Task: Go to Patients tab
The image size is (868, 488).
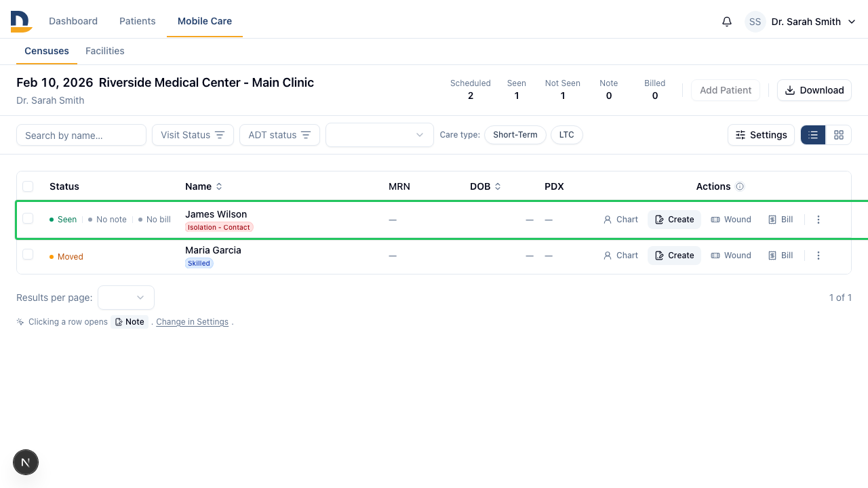Action: tap(138, 21)
